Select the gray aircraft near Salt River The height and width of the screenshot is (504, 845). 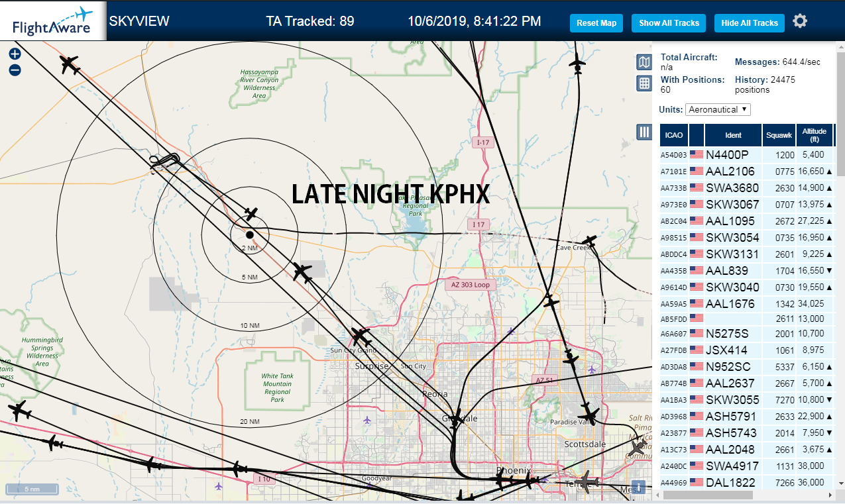[x=638, y=448]
